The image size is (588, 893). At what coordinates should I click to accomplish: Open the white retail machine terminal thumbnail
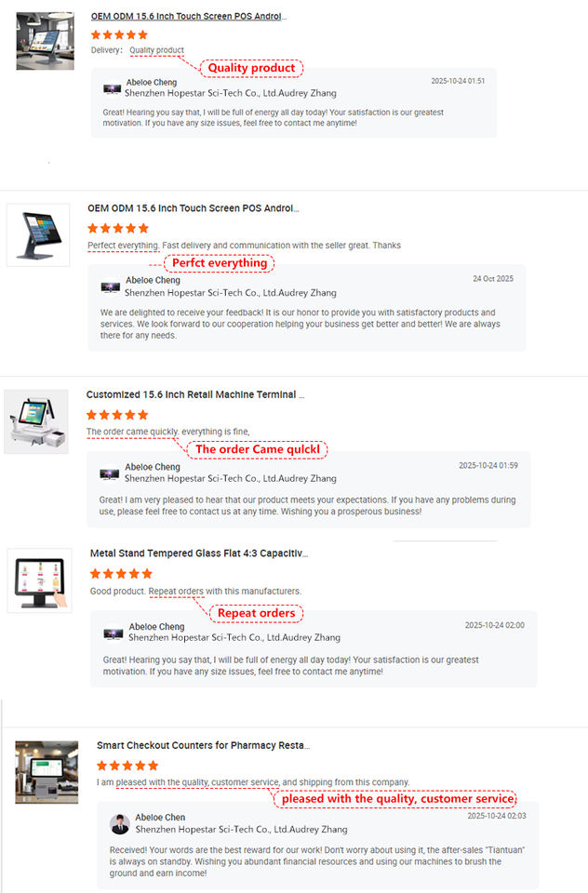point(36,421)
